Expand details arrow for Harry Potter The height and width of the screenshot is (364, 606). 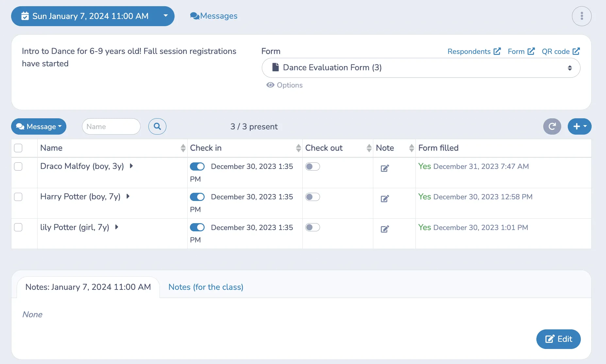(128, 196)
